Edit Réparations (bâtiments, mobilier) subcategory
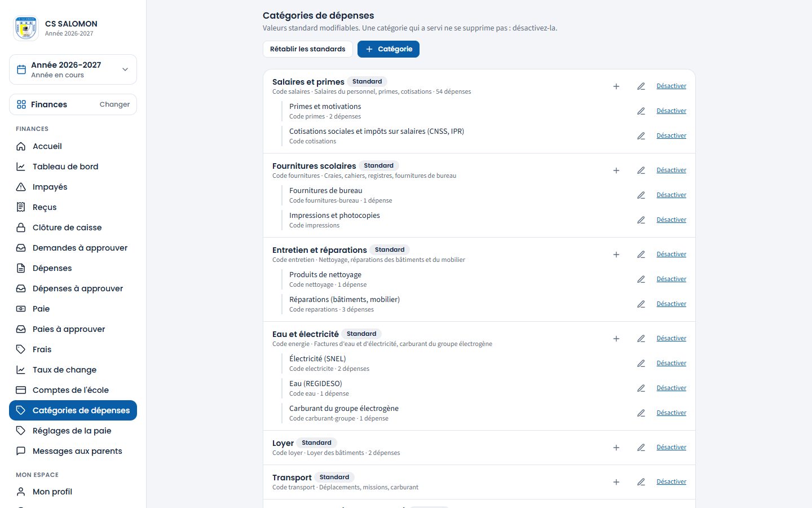 641,304
